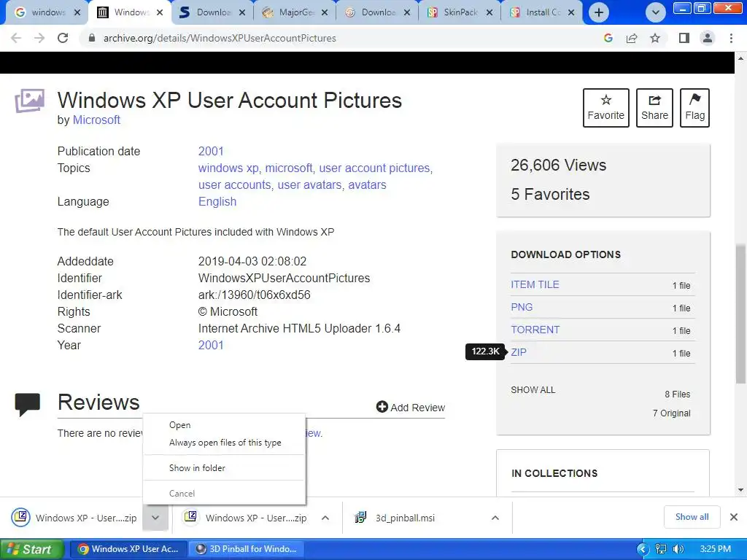Reload the archive.org page
The height and width of the screenshot is (560, 747).
pos(63,38)
